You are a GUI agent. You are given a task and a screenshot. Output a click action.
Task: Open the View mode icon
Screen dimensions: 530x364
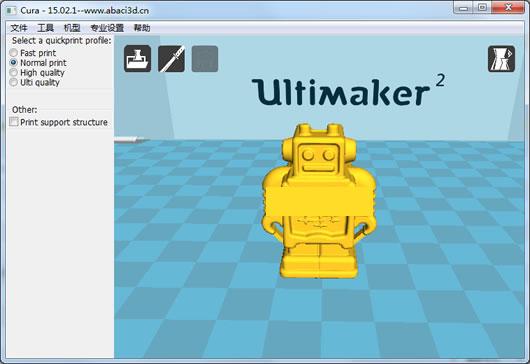[501, 59]
